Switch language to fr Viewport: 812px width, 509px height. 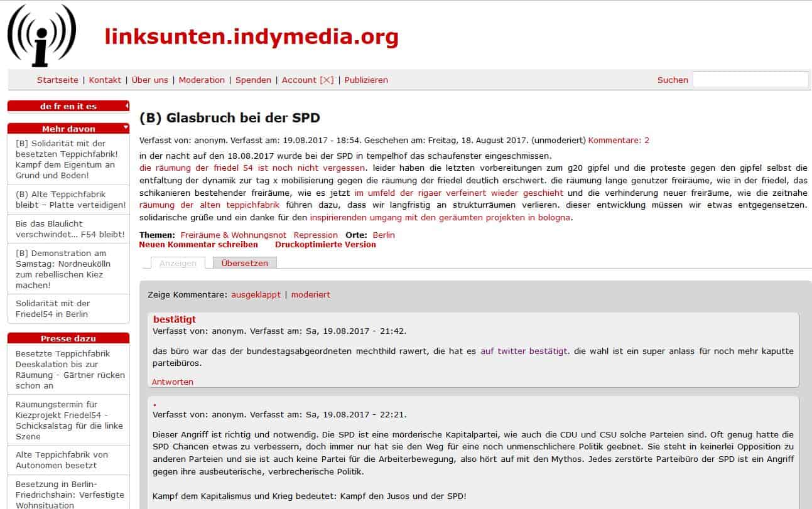[x=57, y=106]
